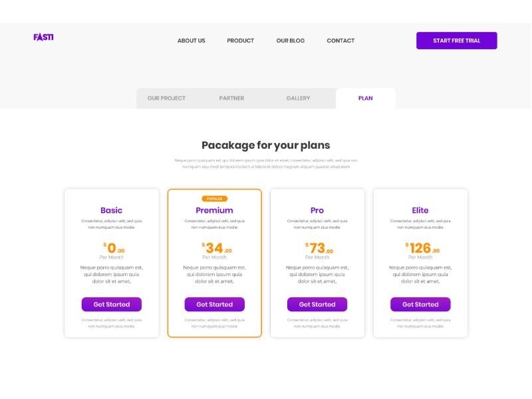The width and height of the screenshot is (532, 399).
Task: Choose Get Started on the Pro plan
Action: tap(317, 305)
